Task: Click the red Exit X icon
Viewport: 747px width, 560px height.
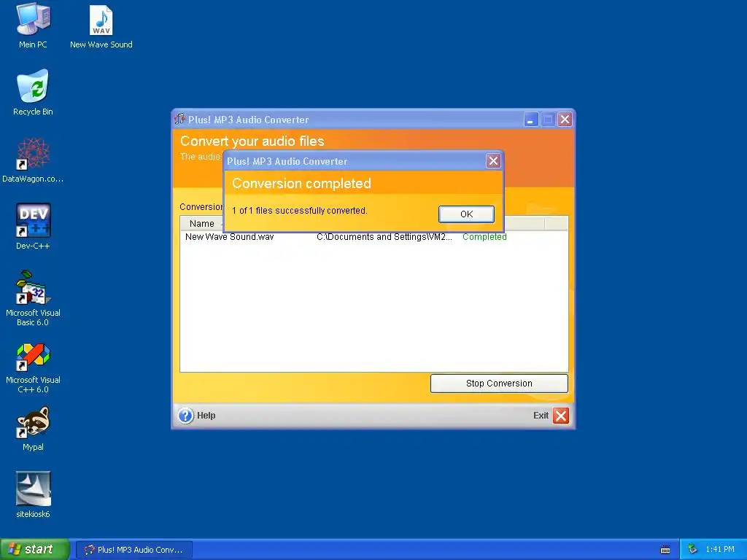Action: click(x=561, y=415)
